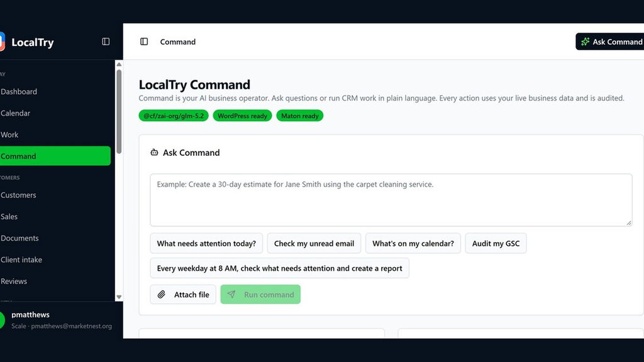Image resolution: width=644 pixels, height=362 pixels.
Task: Pick 'Audit my GSC' suggestion chip
Action: coord(496,243)
